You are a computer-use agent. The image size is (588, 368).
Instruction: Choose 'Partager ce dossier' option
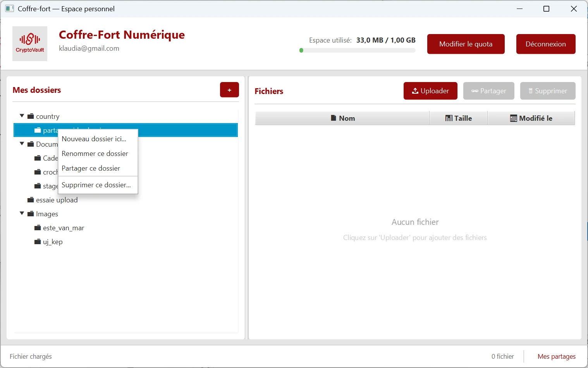coord(91,168)
